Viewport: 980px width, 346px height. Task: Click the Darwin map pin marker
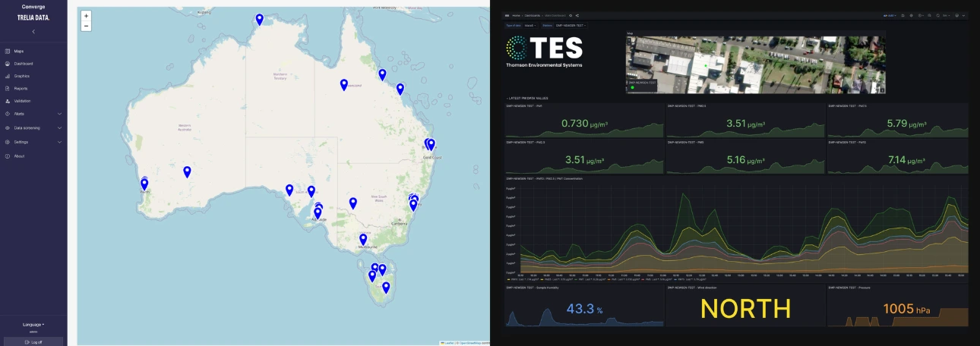tap(260, 19)
